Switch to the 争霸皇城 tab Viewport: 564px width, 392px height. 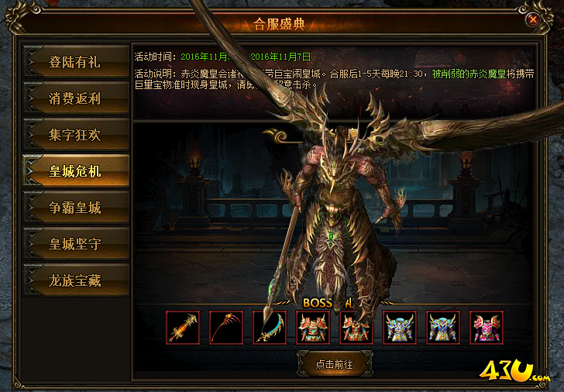pyautogui.click(x=76, y=207)
